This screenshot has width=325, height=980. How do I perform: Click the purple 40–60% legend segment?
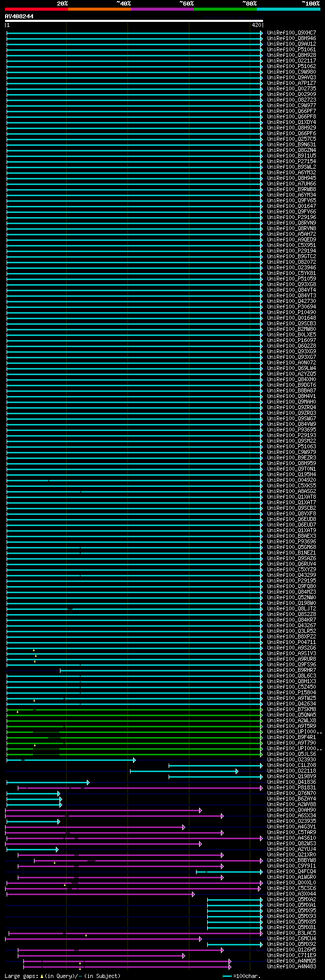coord(162,9)
